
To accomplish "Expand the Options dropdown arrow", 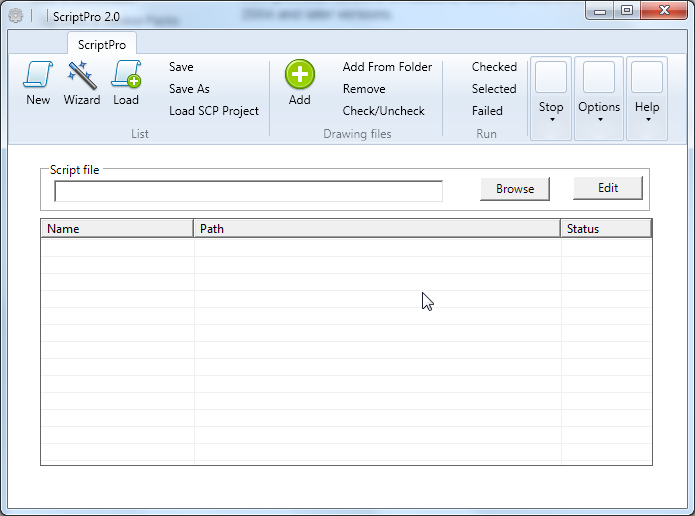I will pyautogui.click(x=600, y=120).
